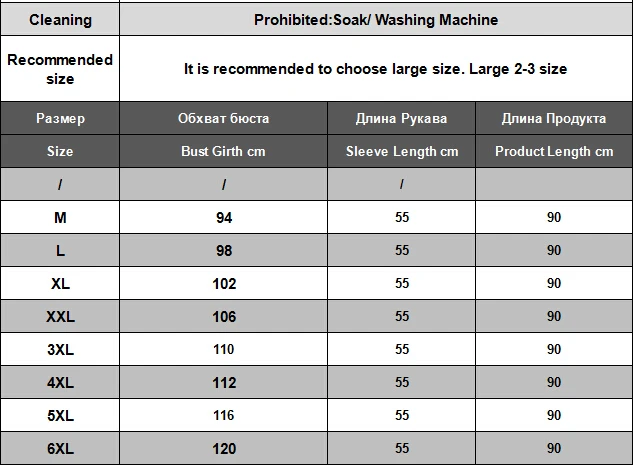
Task: Select the recommended large size note
Action: (375, 69)
